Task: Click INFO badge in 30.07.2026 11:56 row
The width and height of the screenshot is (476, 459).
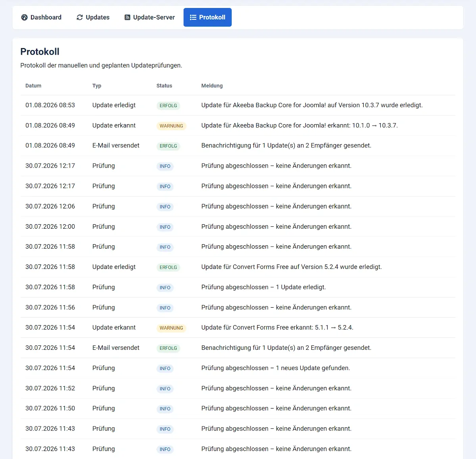Action: click(165, 308)
